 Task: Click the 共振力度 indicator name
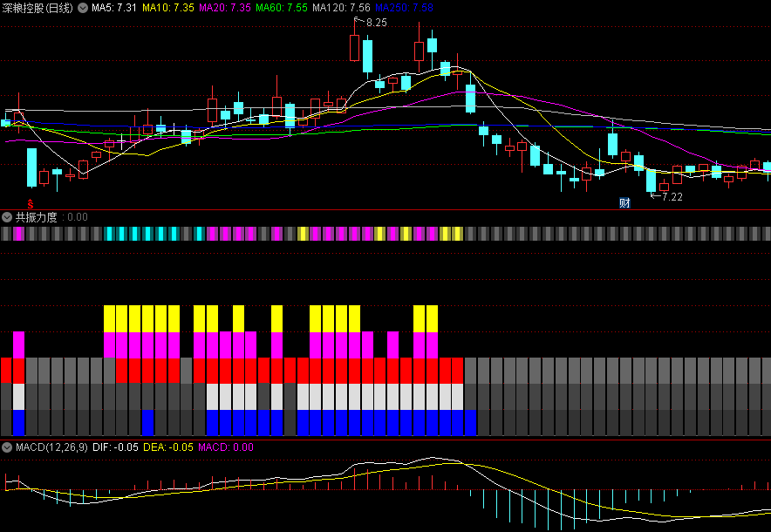[37, 217]
